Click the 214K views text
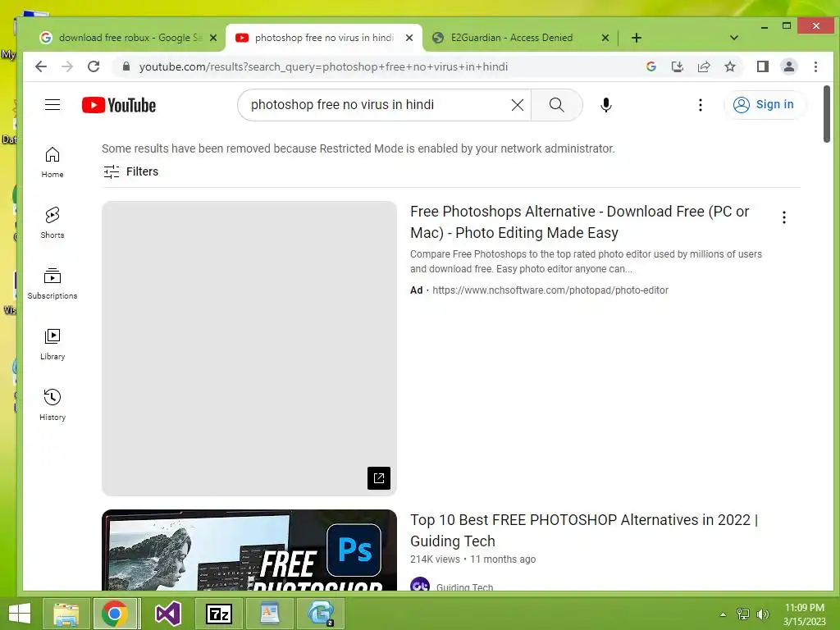This screenshot has height=630, width=840. pyautogui.click(x=435, y=559)
